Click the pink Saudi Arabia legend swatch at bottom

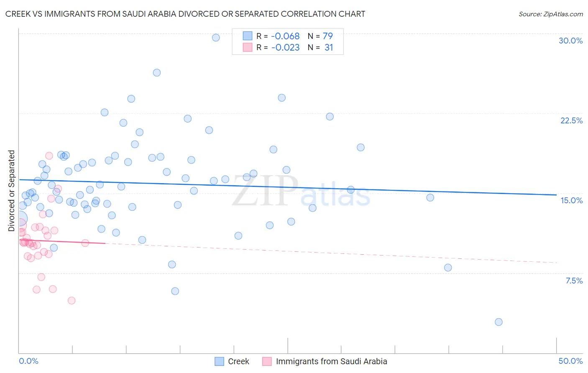[x=267, y=361]
